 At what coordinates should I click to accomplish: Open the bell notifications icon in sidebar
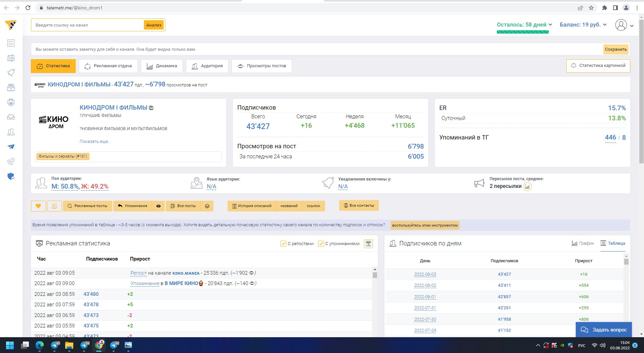click(11, 73)
